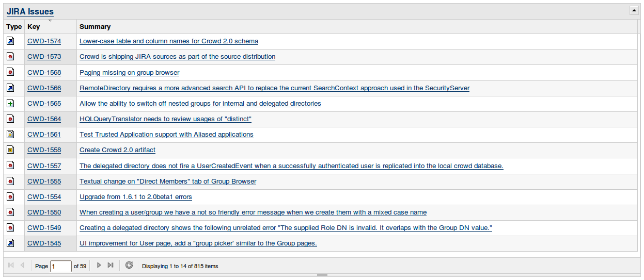This screenshot has width=644, height=280.
Task: Open the HQLQueryTranslator issue summary link
Action: click(165, 119)
